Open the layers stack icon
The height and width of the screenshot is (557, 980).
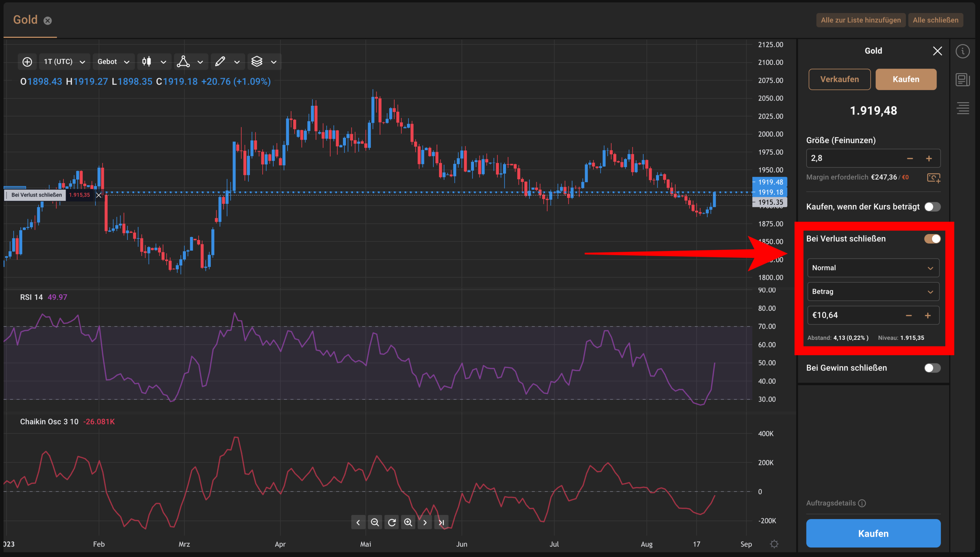pos(257,62)
